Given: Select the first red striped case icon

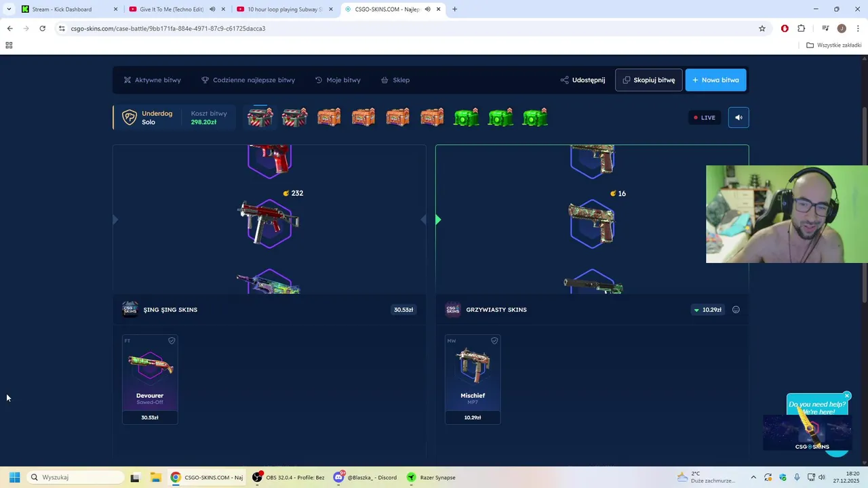Looking at the screenshot, I should (x=260, y=117).
